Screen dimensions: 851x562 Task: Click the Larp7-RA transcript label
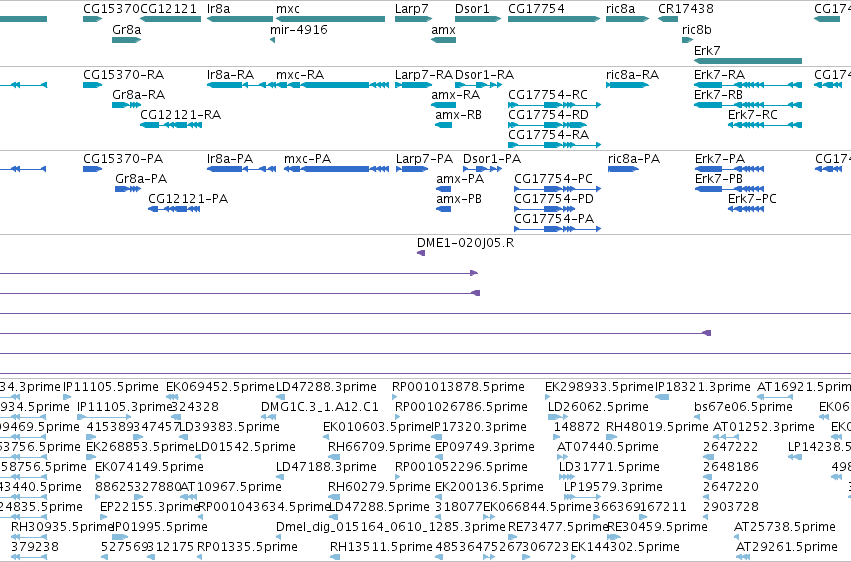423,74
